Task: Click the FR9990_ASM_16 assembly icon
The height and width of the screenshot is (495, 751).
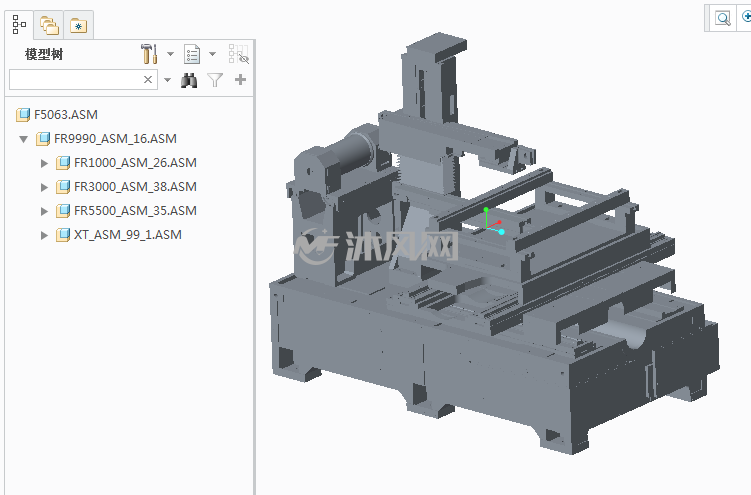Action: (43, 139)
